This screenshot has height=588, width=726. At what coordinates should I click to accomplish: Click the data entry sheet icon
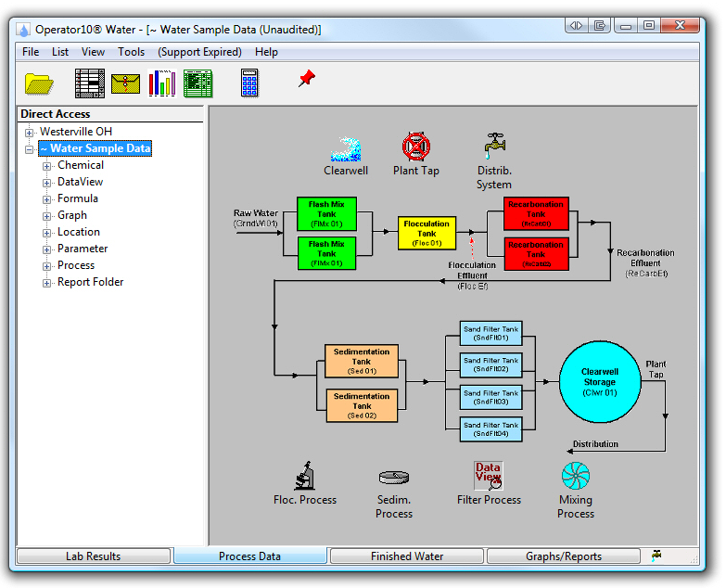point(90,83)
